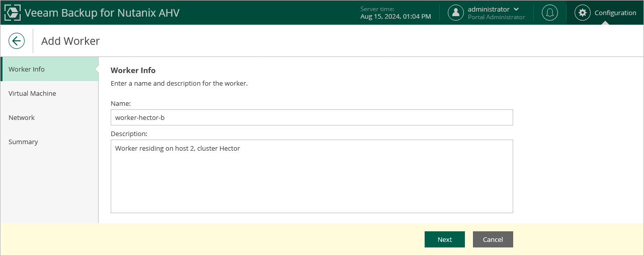The height and width of the screenshot is (256, 644).
Task: Click the Add Worker page heading
Action: pos(70,41)
